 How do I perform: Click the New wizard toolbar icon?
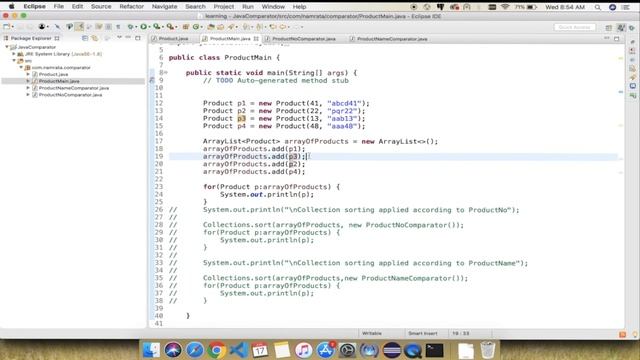(x=6, y=27)
